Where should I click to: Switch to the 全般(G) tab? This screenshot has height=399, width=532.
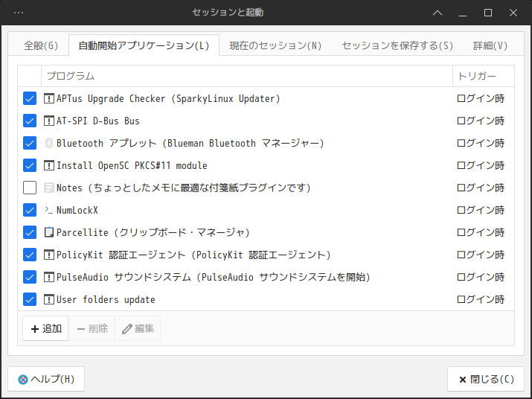pos(41,45)
